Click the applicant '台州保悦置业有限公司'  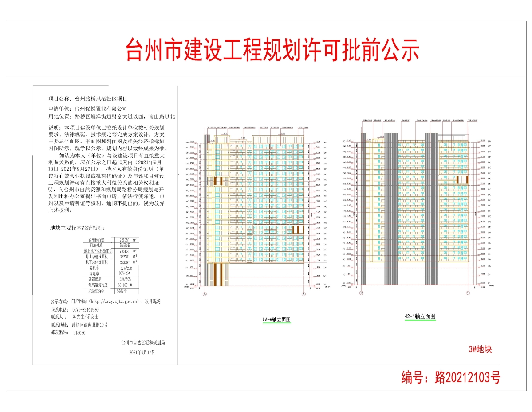coord(101,109)
